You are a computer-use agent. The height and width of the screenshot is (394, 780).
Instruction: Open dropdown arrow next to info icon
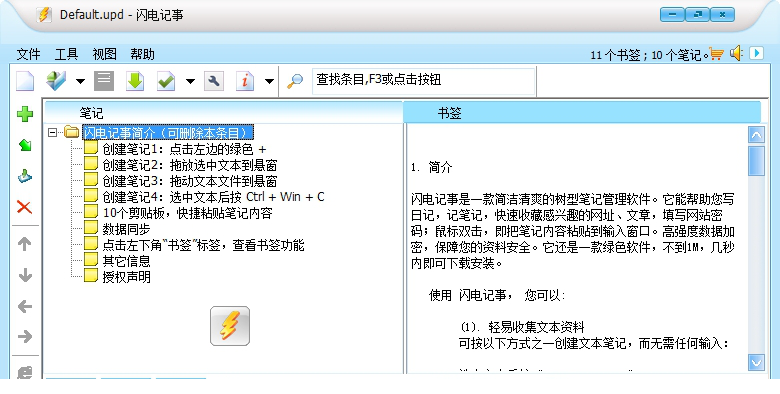[x=269, y=81]
